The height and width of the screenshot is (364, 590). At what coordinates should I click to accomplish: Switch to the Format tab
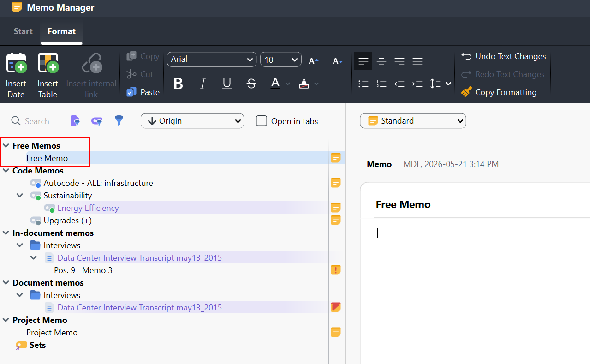(61, 31)
